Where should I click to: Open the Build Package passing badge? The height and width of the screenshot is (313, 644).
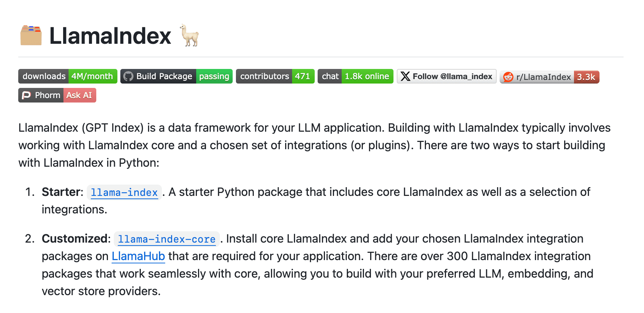click(x=176, y=76)
